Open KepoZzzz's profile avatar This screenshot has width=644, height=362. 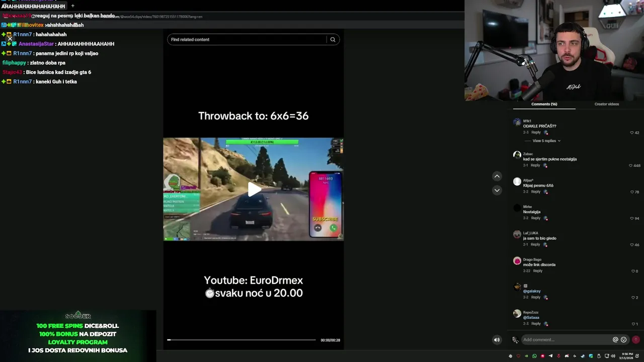517,313
